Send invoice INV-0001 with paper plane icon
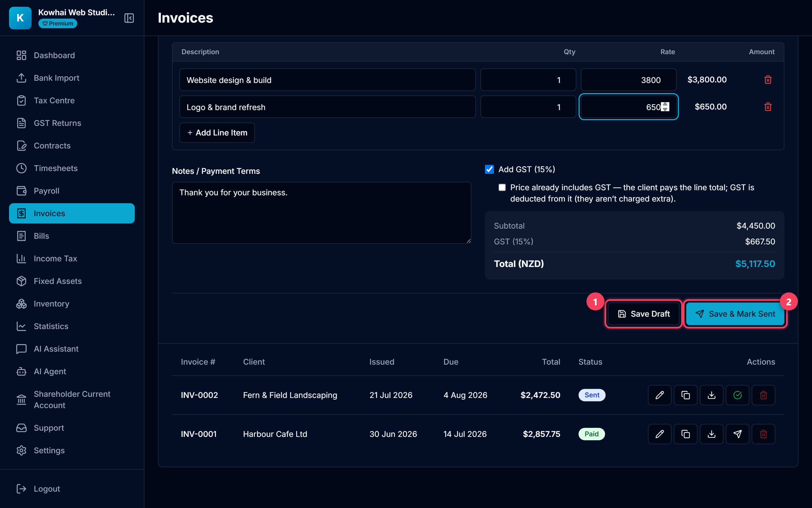 (x=737, y=434)
